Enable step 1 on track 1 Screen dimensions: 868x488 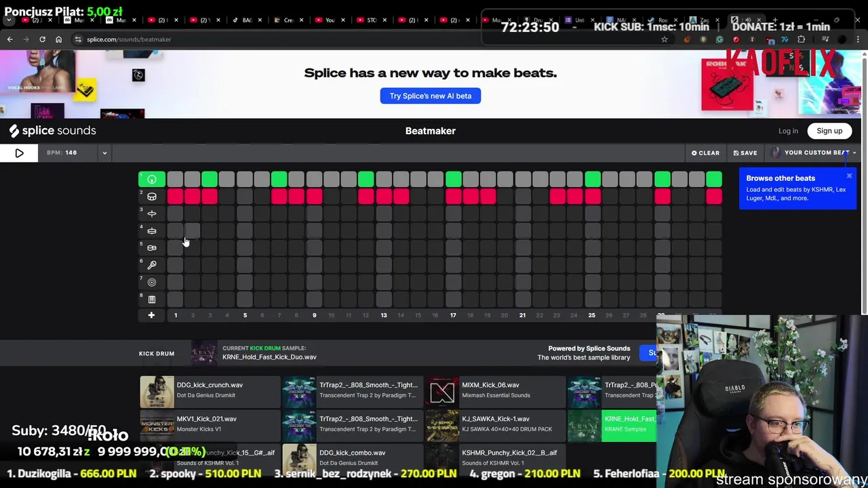click(x=175, y=180)
